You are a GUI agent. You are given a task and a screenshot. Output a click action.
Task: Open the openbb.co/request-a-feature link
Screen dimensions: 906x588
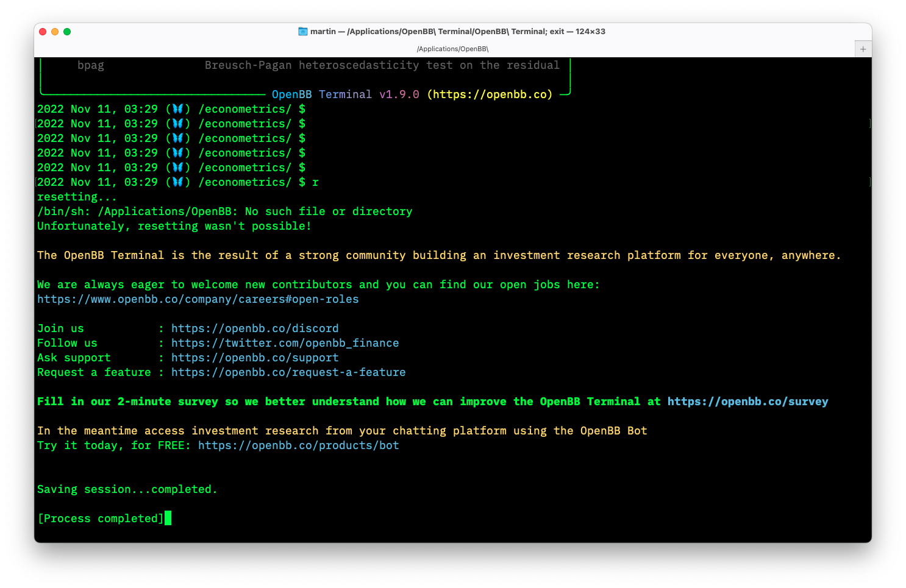click(288, 372)
